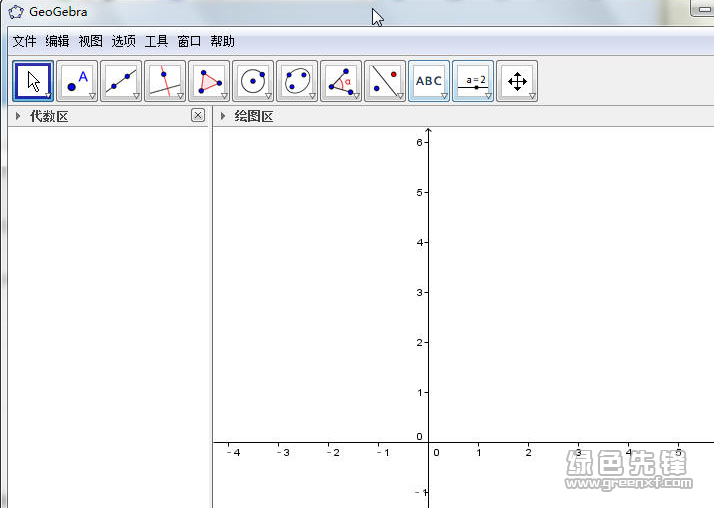The width and height of the screenshot is (714, 508).
Task: Expand the 代数区 panel style bar
Action: 18,116
